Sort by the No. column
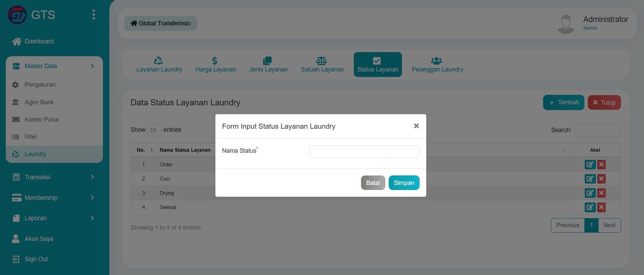644x275 pixels. [144, 150]
